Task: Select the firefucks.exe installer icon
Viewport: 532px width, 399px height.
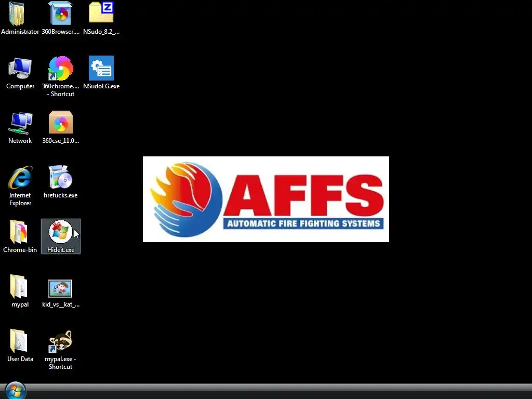Action: coord(60,177)
